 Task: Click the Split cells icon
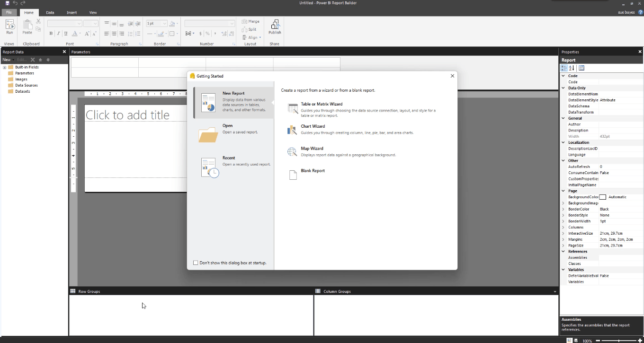(x=244, y=29)
